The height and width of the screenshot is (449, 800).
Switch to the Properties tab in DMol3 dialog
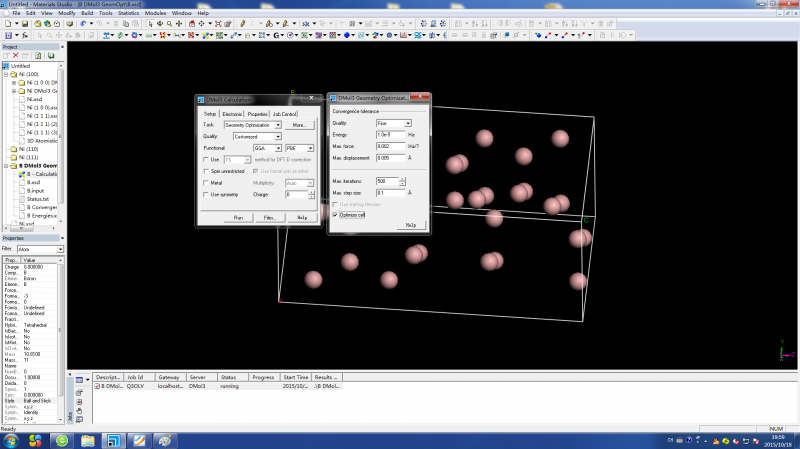click(258, 114)
